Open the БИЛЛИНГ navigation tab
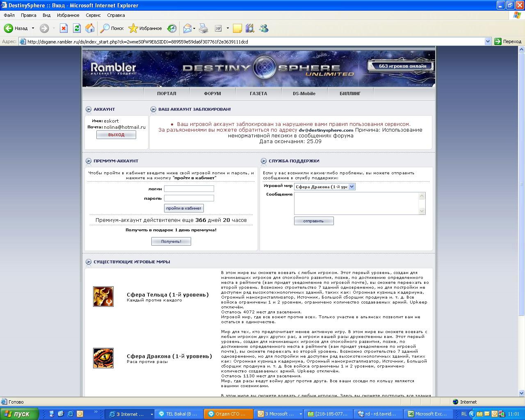Viewport: 525px width, 420px height. click(x=350, y=94)
